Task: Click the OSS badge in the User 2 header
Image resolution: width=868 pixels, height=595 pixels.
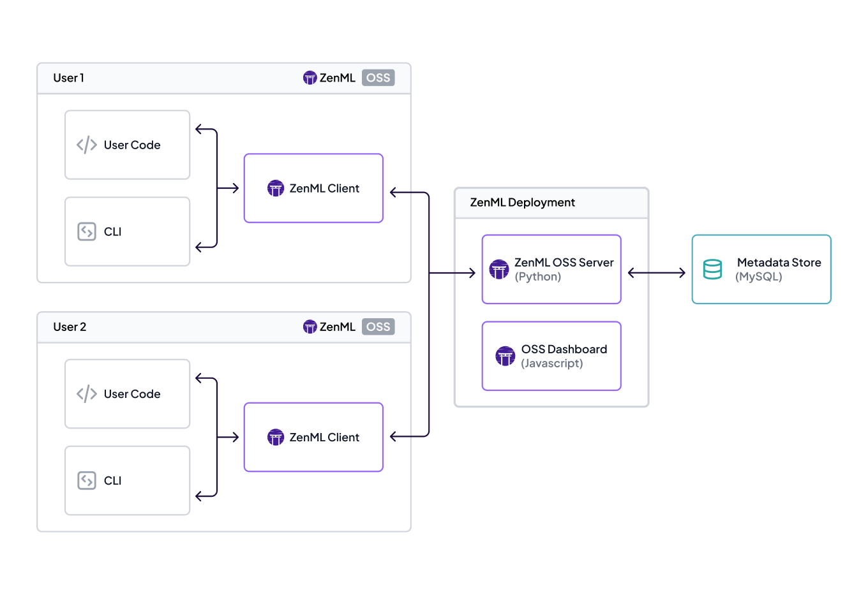Action: (378, 327)
